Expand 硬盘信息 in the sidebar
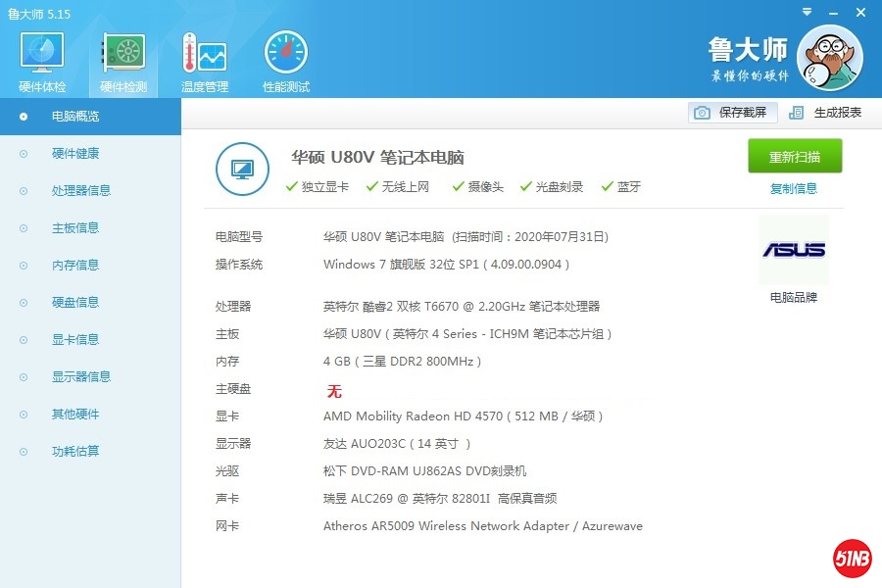Screen dimensions: 882x588 (x=75, y=303)
